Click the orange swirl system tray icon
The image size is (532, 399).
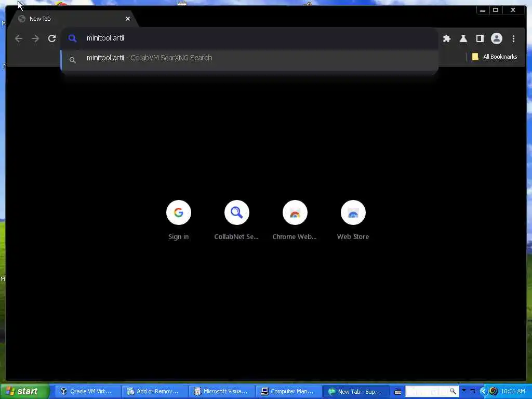[494, 391]
